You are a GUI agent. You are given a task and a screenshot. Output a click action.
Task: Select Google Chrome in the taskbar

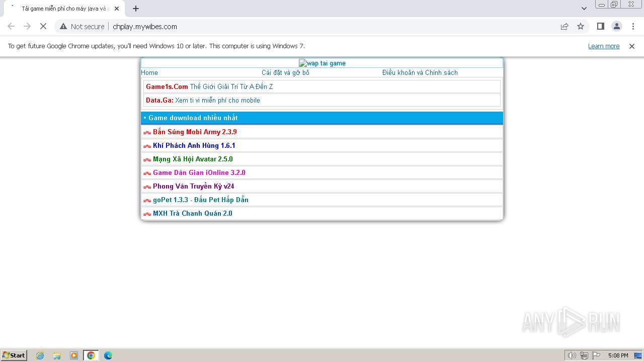pos(91,355)
